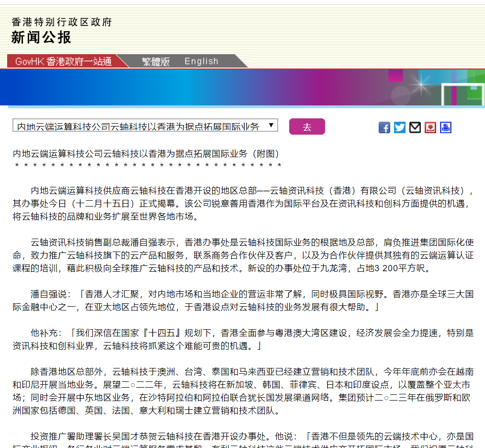This screenshot has height=448, width=485.
Task: Email this press release via envelope icon
Action: tap(415, 127)
